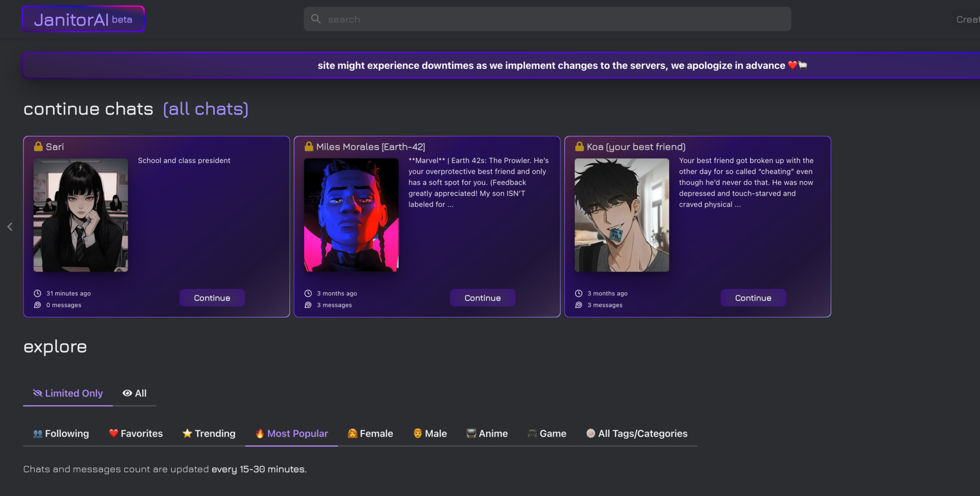980x496 pixels.
Task: Show All characters with eye toggle
Action: tap(134, 393)
